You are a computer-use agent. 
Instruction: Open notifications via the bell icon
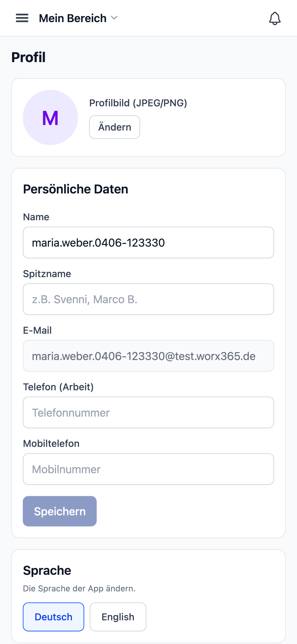[x=275, y=18]
